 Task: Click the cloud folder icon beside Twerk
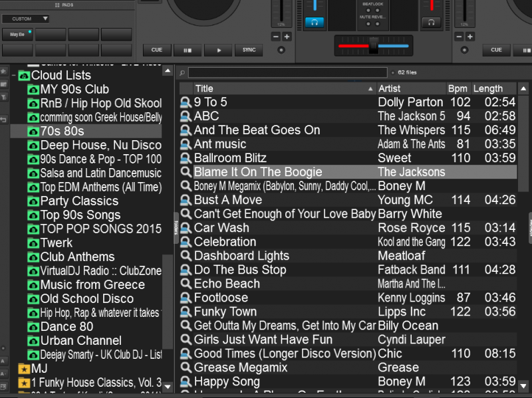(x=33, y=243)
